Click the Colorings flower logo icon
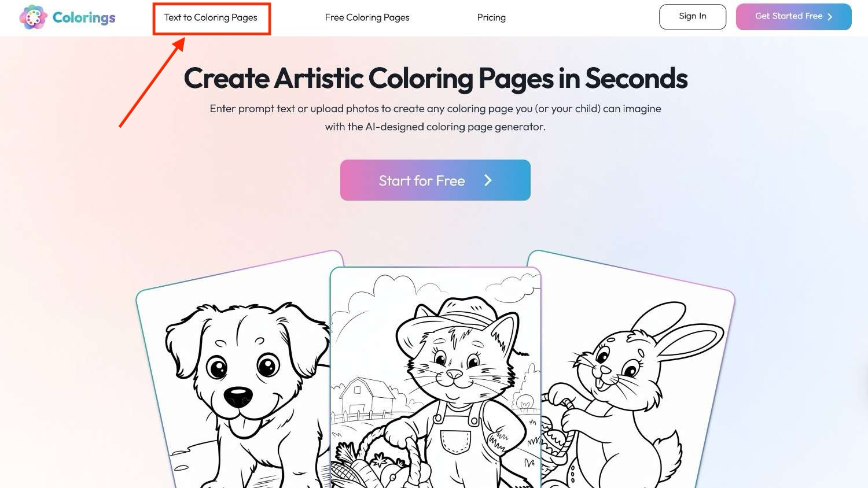 [33, 17]
